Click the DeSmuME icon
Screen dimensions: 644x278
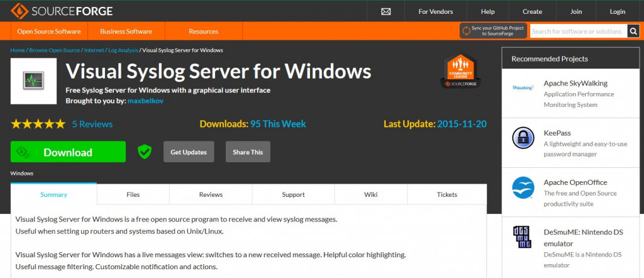(523, 237)
